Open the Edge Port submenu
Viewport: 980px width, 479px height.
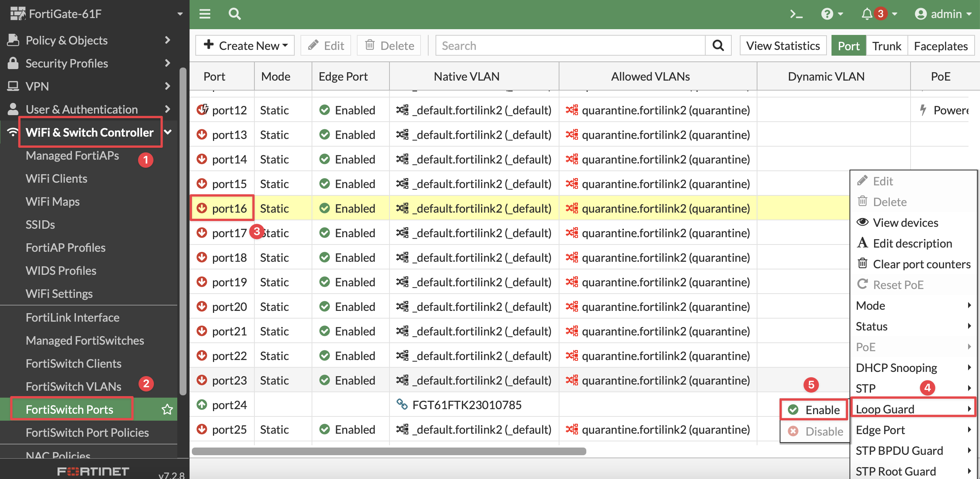pyautogui.click(x=913, y=430)
